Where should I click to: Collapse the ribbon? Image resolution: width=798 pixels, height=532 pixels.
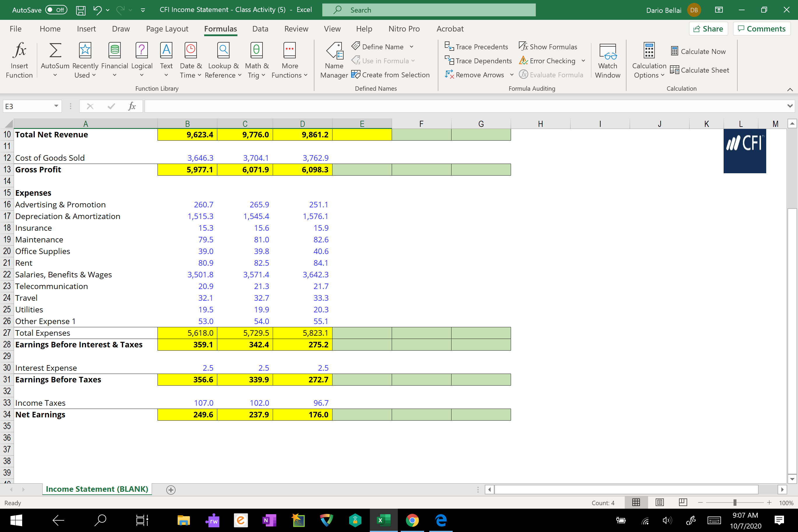click(x=790, y=89)
